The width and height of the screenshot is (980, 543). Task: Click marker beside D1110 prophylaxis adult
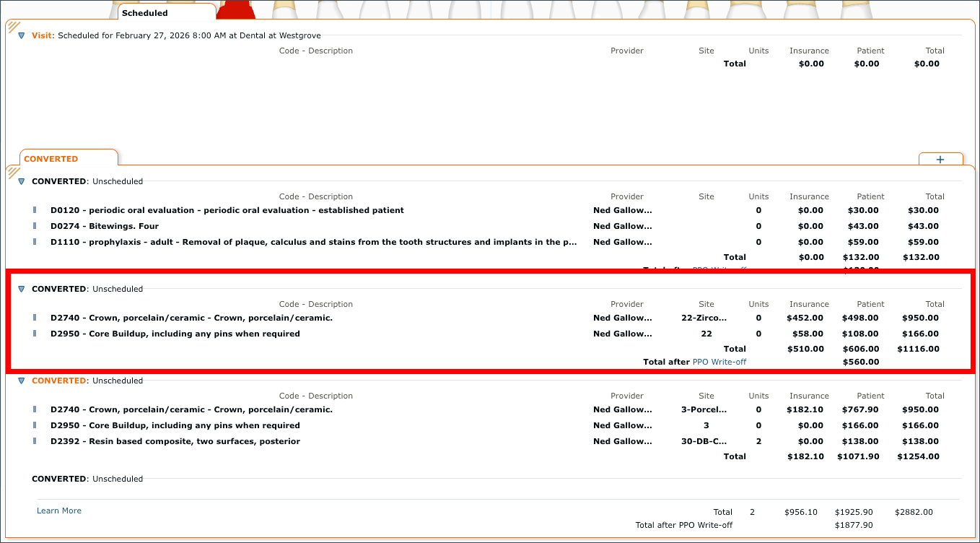pyautogui.click(x=34, y=242)
